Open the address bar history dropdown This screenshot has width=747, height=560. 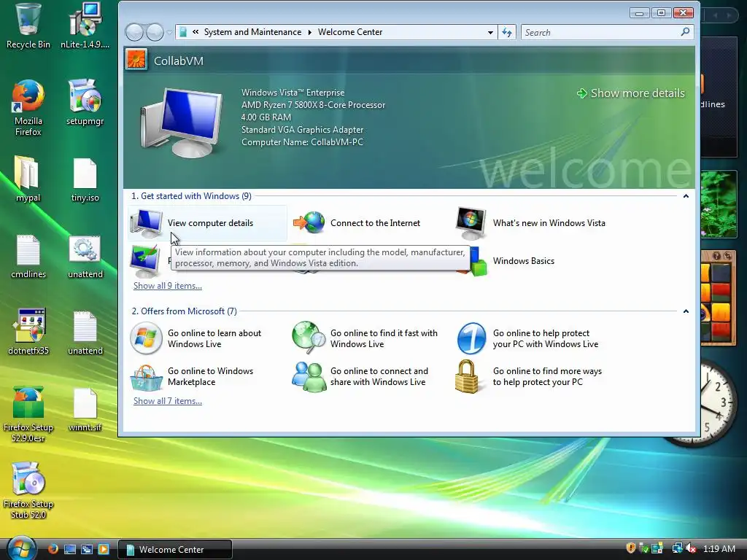[x=490, y=32]
